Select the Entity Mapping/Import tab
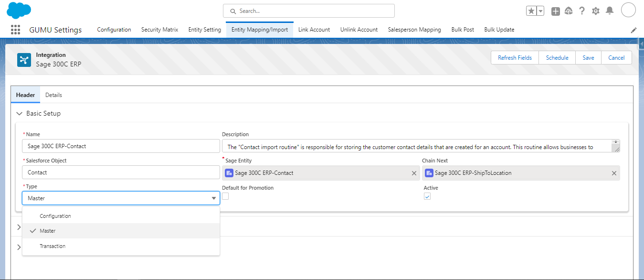The height and width of the screenshot is (280, 644). coord(260,30)
